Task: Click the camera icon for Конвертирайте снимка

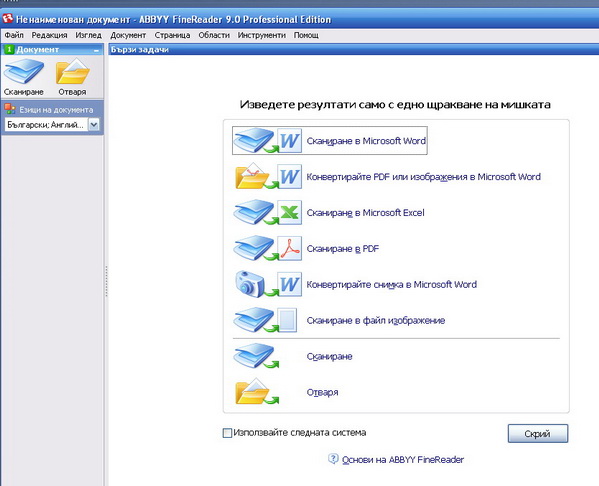Action: 250,284
